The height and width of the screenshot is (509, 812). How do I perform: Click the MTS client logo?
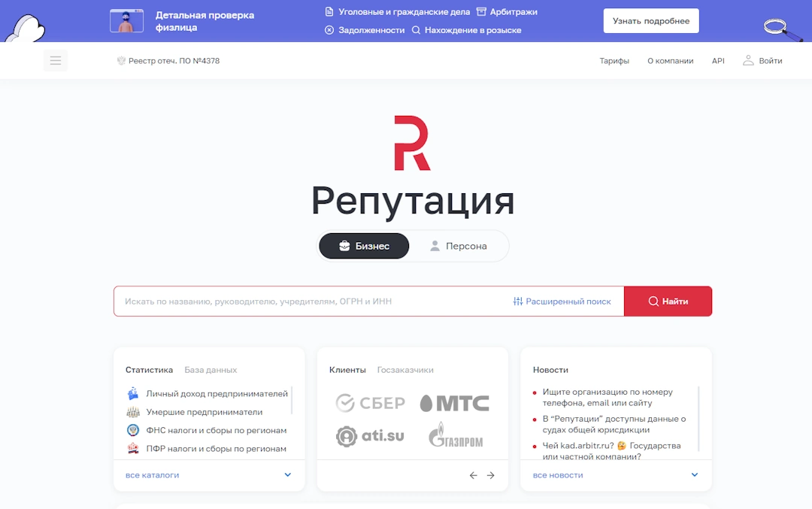click(454, 403)
